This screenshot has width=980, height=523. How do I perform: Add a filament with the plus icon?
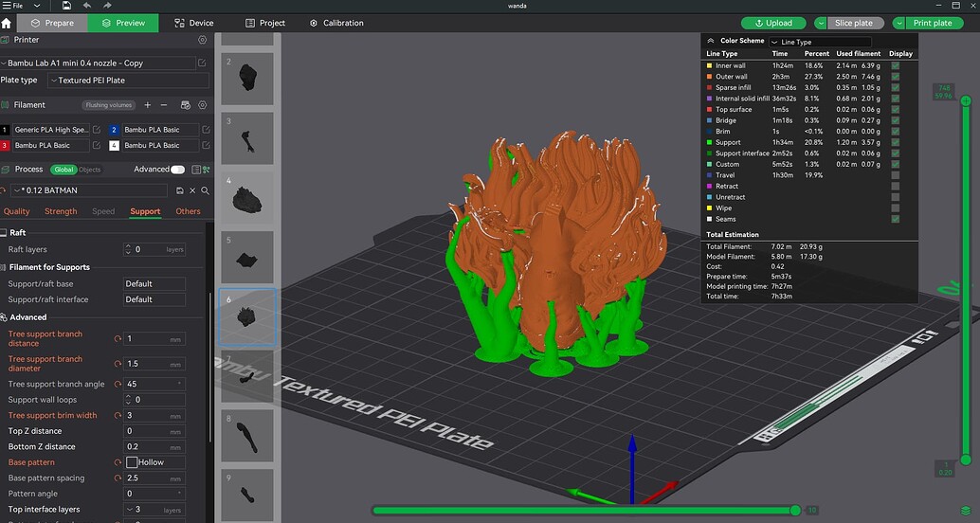[148, 105]
